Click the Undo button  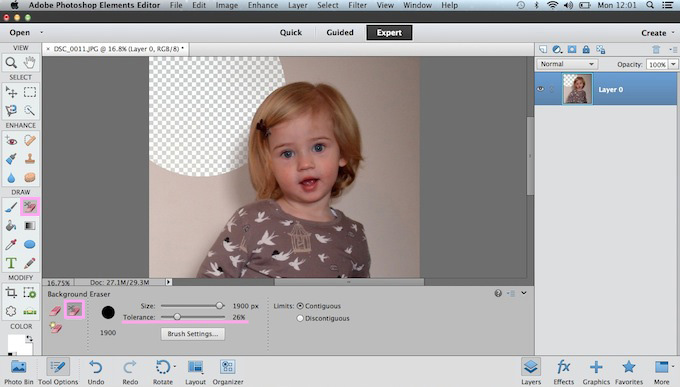pos(96,372)
